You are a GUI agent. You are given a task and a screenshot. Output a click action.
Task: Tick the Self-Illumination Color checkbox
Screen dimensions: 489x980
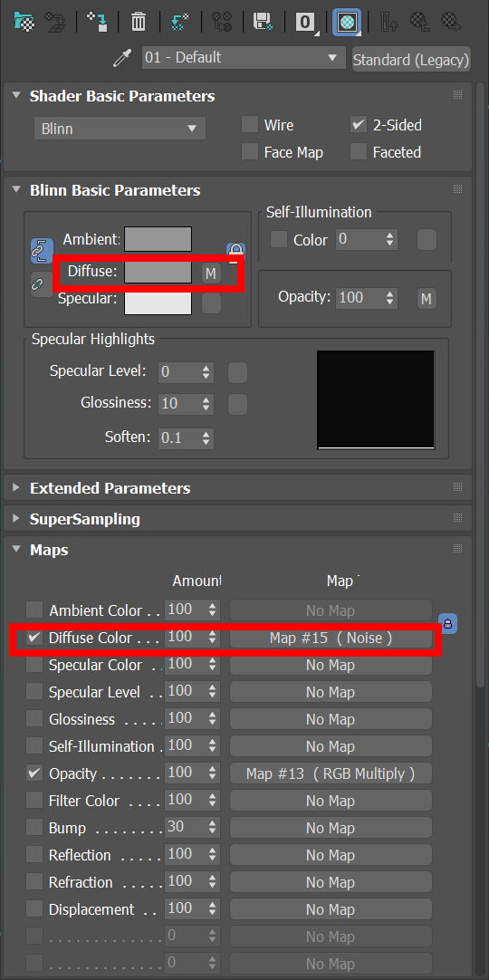[279, 239]
